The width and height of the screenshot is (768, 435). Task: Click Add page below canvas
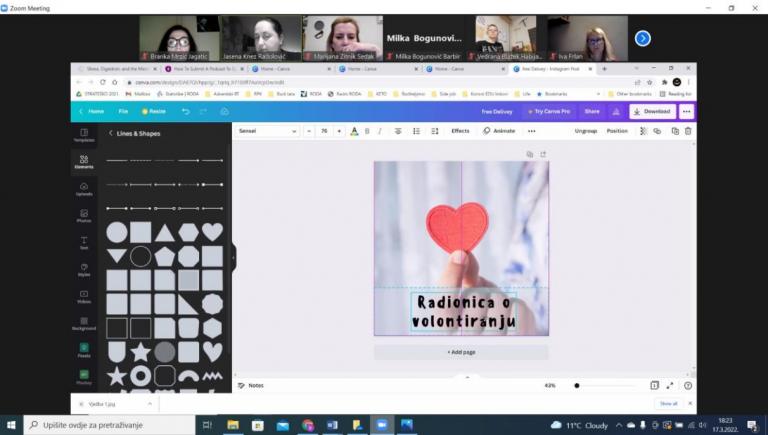pyautogui.click(x=461, y=352)
